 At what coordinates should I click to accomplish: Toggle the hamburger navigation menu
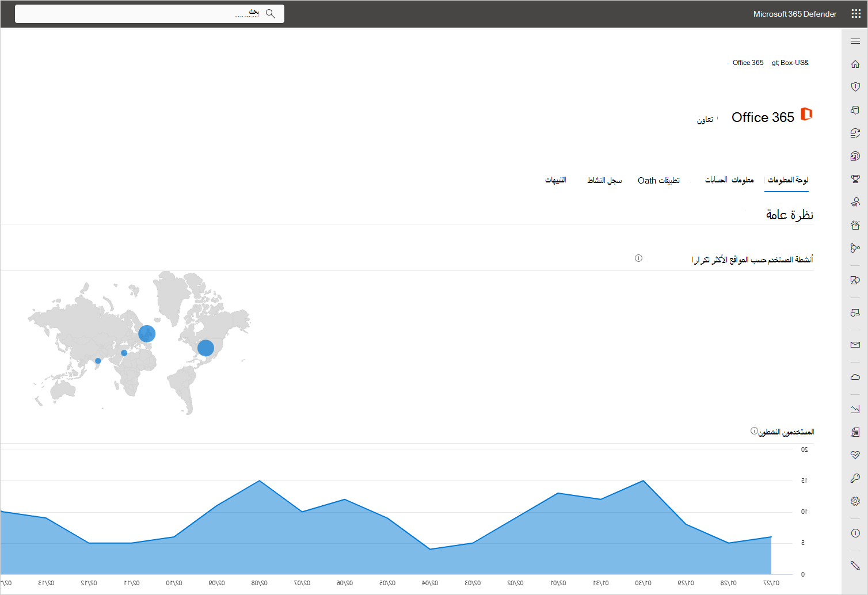coord(855,41)
